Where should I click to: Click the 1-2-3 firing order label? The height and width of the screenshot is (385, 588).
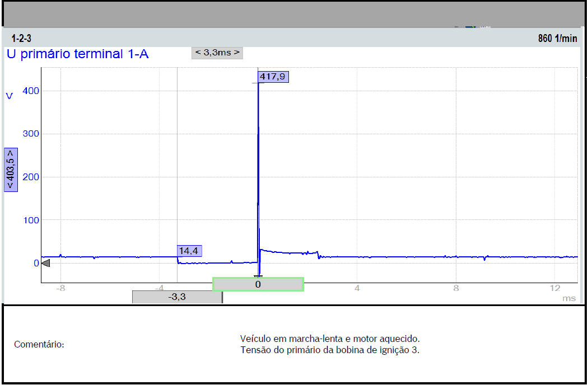(x=21, y=39)
